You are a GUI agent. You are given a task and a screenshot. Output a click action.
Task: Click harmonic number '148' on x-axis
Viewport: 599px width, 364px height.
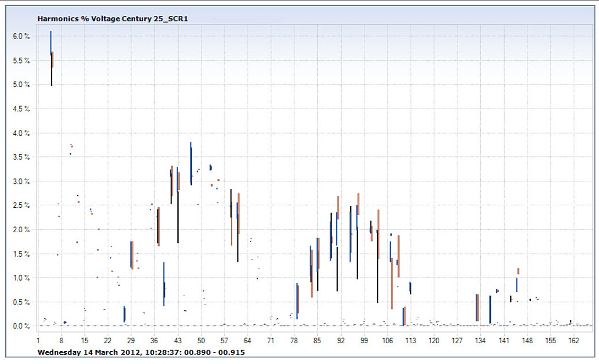point(528,340)
